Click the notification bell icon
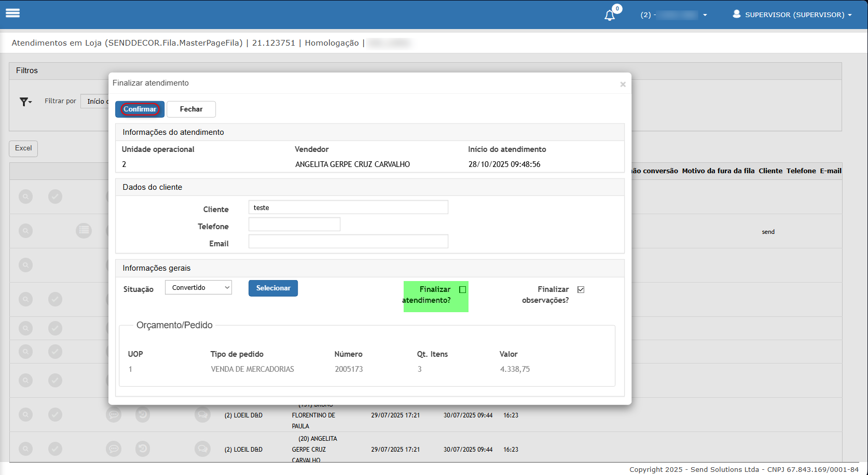 610,15
